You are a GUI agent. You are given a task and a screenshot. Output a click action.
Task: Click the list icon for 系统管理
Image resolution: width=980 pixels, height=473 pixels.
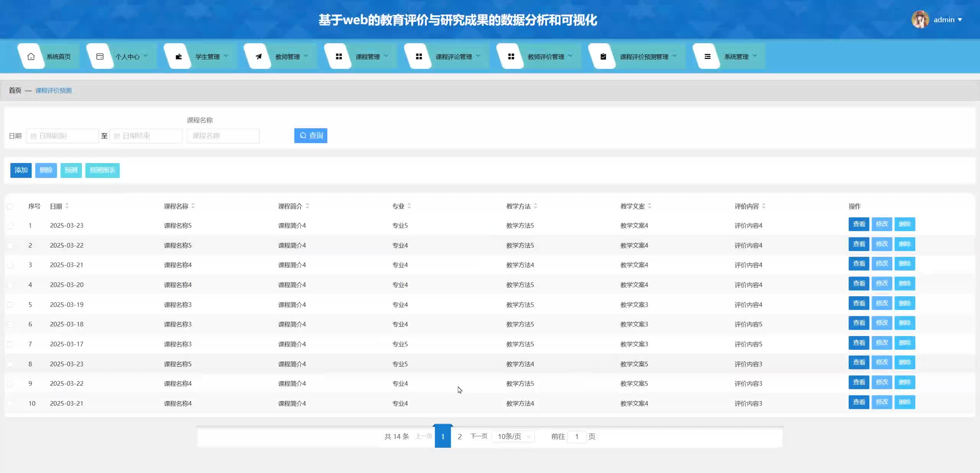click(x=707, y=57)
